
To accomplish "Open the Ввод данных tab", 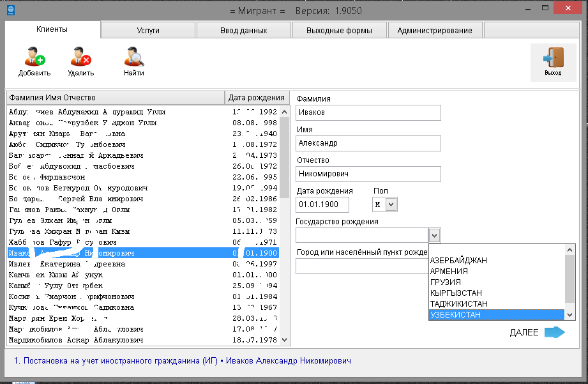I will coord(244,31).
